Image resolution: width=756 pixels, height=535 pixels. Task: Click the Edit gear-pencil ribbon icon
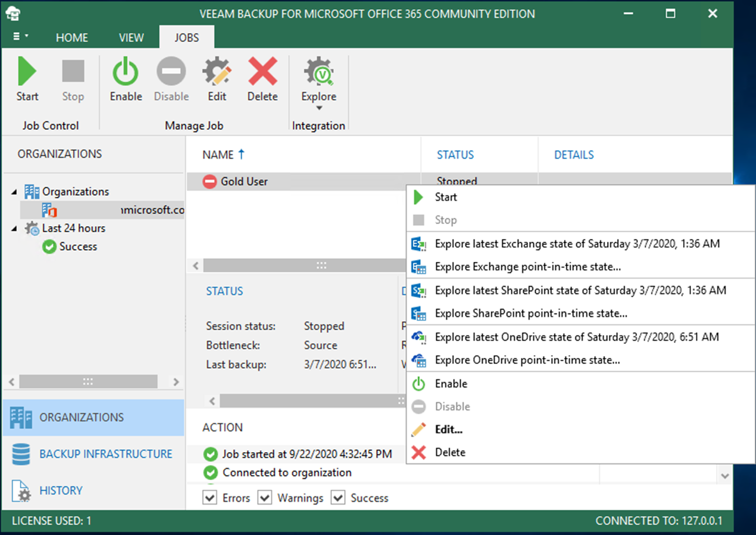coord(217,71)
